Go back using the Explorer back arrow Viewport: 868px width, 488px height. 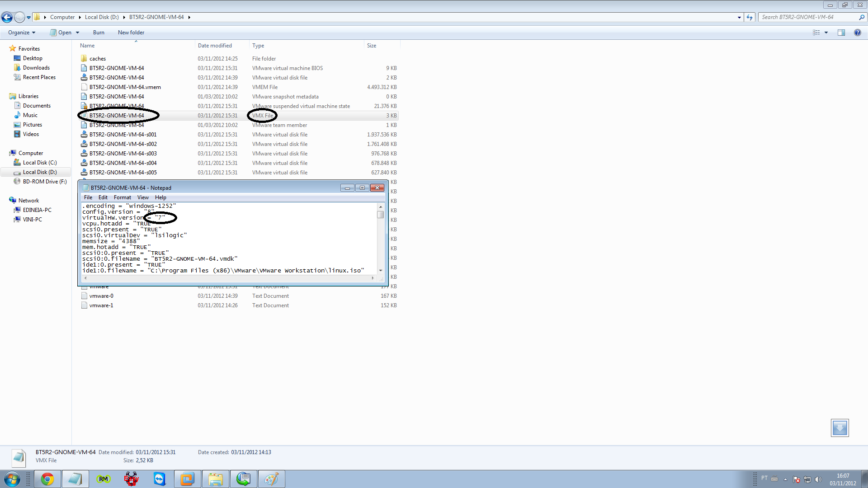coord(7,17)
